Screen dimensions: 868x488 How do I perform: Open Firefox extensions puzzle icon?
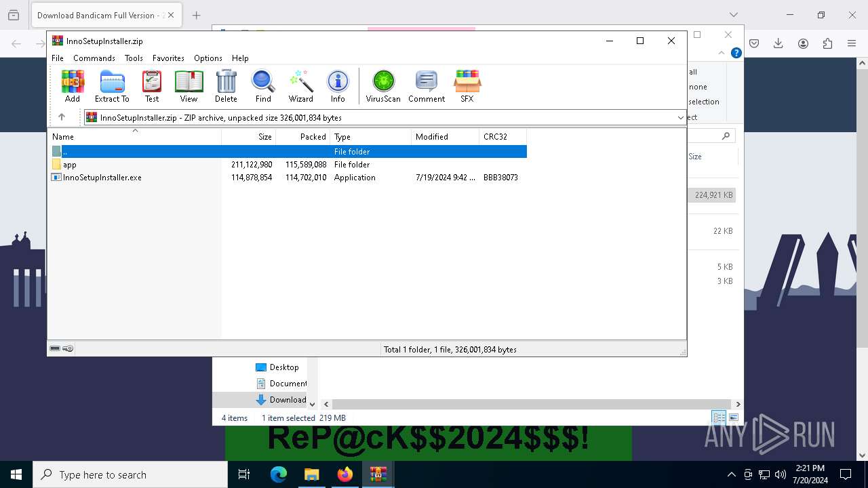[x=827, y=43]
